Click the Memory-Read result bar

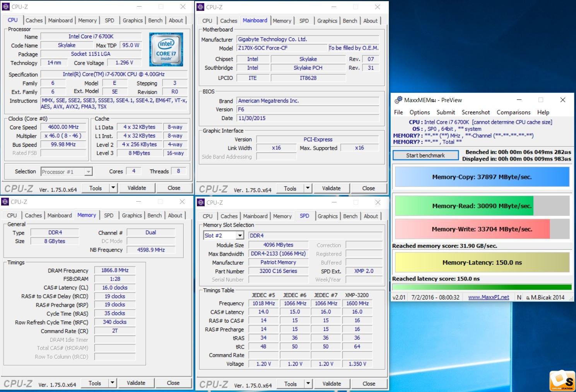(x=482, y=206)
